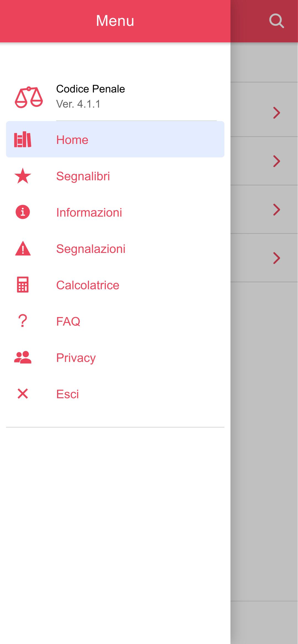Tap the Home books icon
The image size is (298, 644).
point(23,140)
